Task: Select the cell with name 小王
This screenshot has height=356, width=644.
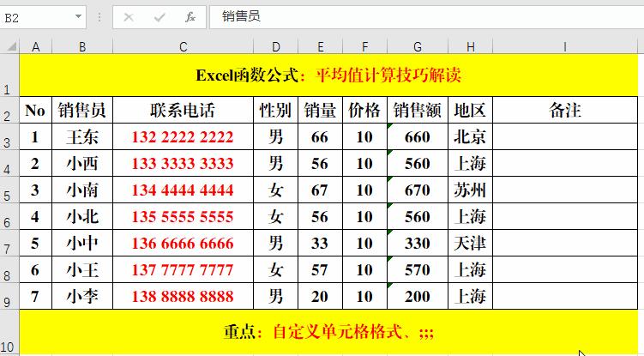Action: [82, 269]
